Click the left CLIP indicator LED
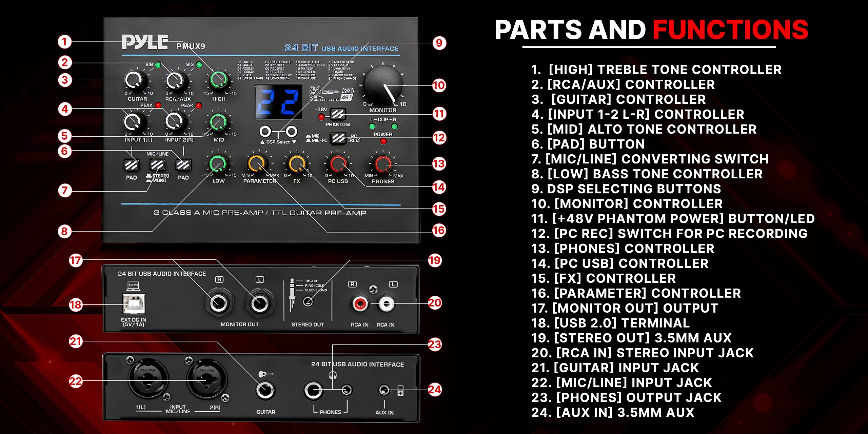Screen dimensions: 868x434 coord(372,126)
